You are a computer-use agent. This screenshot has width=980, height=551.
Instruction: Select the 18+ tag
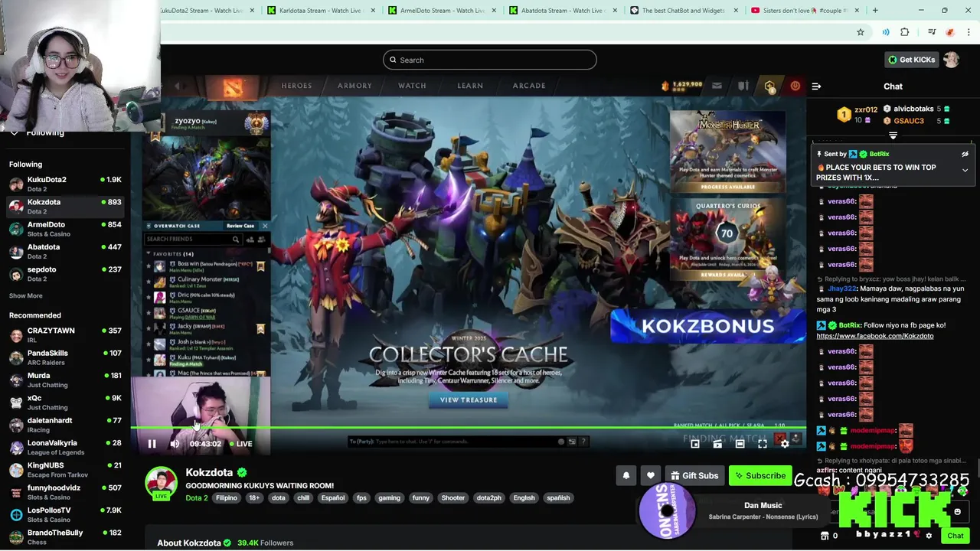pyautogui.click(x=254, y=498)
